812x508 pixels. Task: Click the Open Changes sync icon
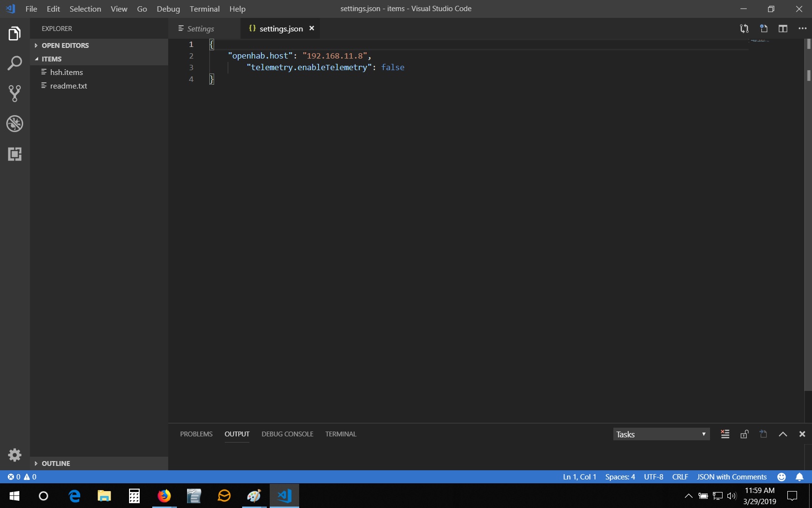pyautogui.click(x=744, y=29)
